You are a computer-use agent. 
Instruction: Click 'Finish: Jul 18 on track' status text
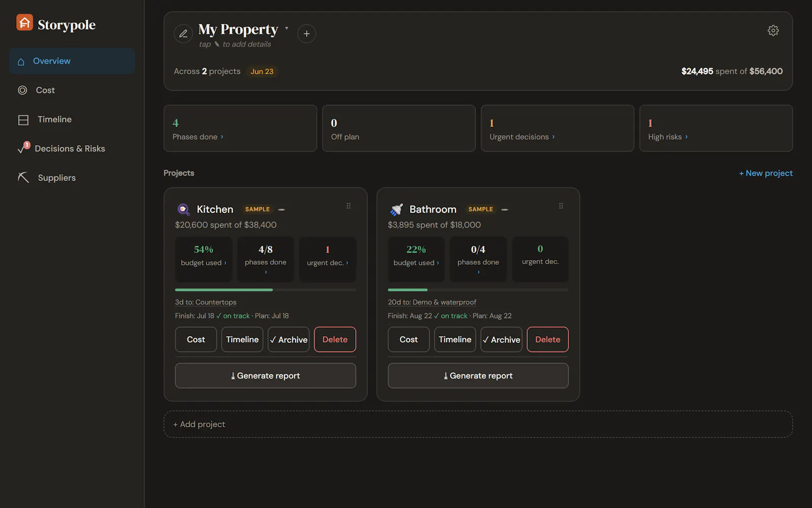[x=212, y=316]
